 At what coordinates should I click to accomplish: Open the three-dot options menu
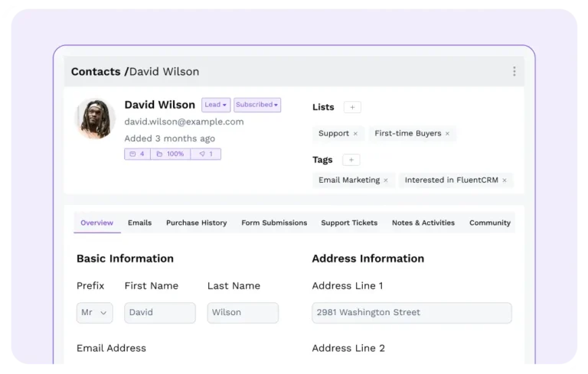(x=514, y=71)
